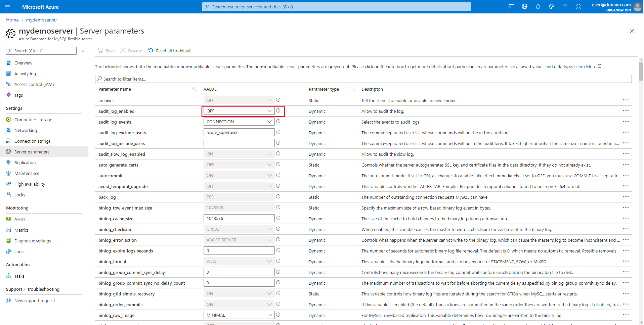Open Cloud Shell from the top bar
The image size is (644, 325).
pyautogui.click(x=511, y=7)
